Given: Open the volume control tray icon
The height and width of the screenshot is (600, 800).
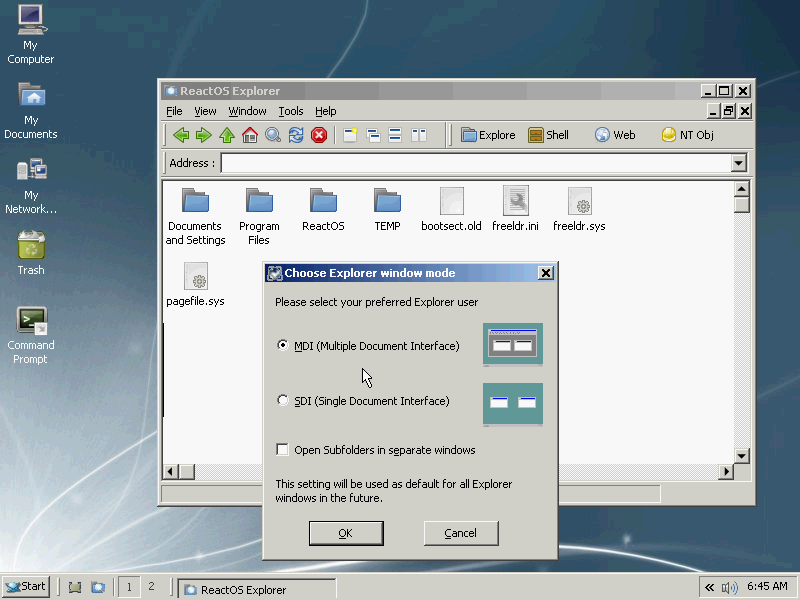Looking at the screenshot, I should [x=730, y=588].
